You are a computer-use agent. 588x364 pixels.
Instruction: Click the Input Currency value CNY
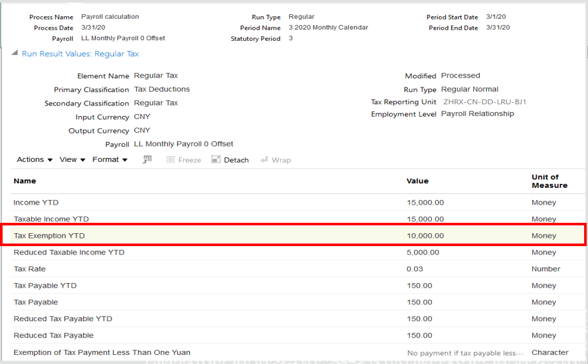tap(142, 117)
